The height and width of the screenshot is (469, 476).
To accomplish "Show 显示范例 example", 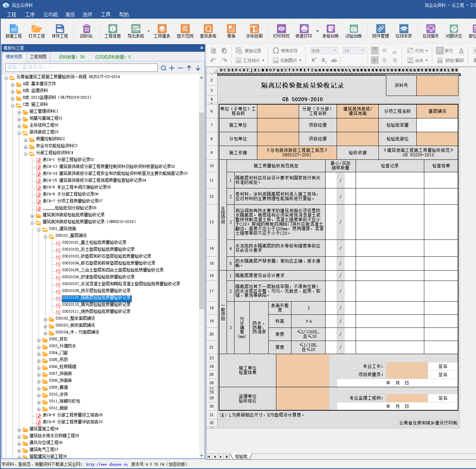I will point(185,31).
